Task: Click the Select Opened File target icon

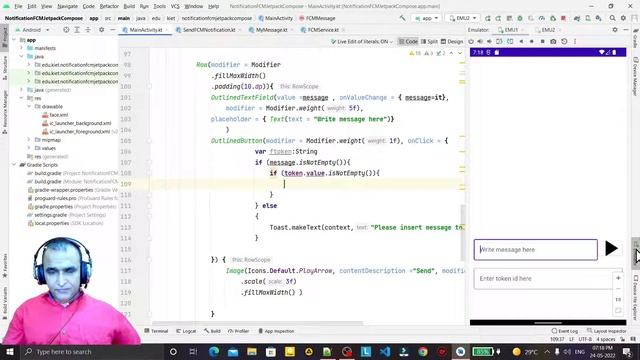Action: tap(66, 30)
